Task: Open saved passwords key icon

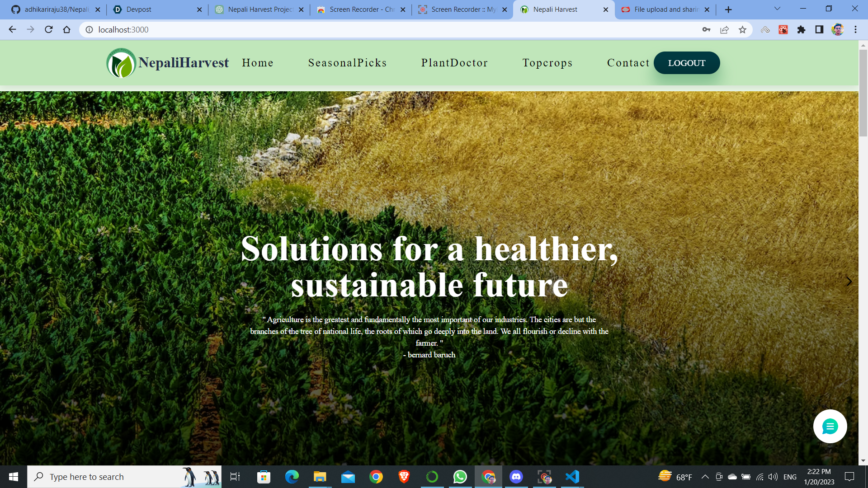Action: pyautogui.click(x=706, y=30)
